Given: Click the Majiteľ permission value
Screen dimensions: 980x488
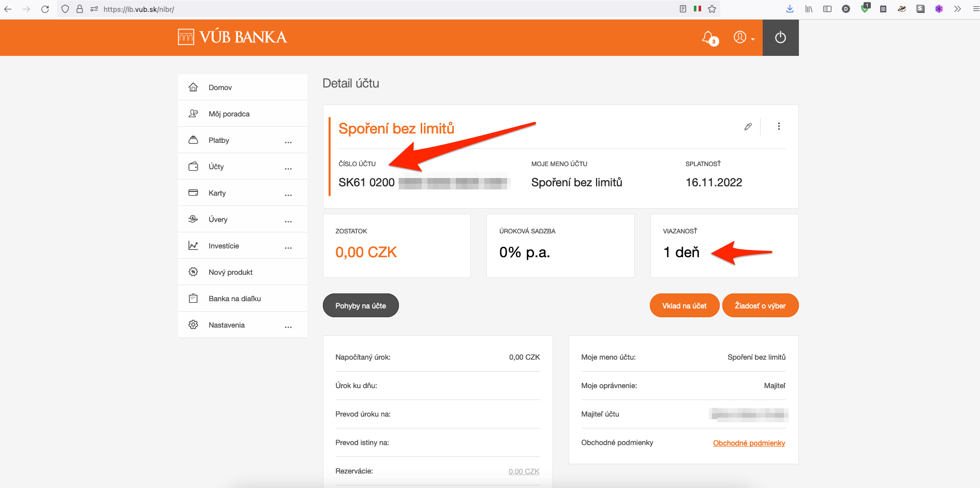Looking at the screenshot, I should [x=775, y=386].
